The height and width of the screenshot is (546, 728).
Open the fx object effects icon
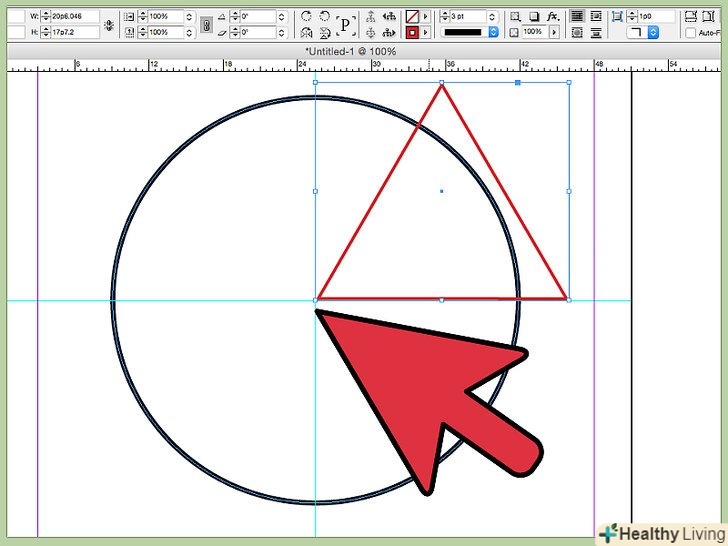pyautogui.click(x=551, y=17)
